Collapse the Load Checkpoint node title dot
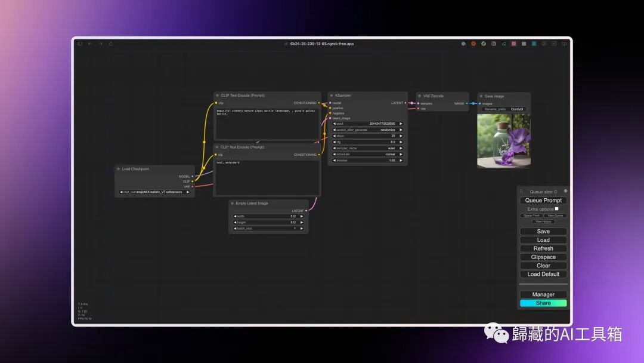 [118, 169]
